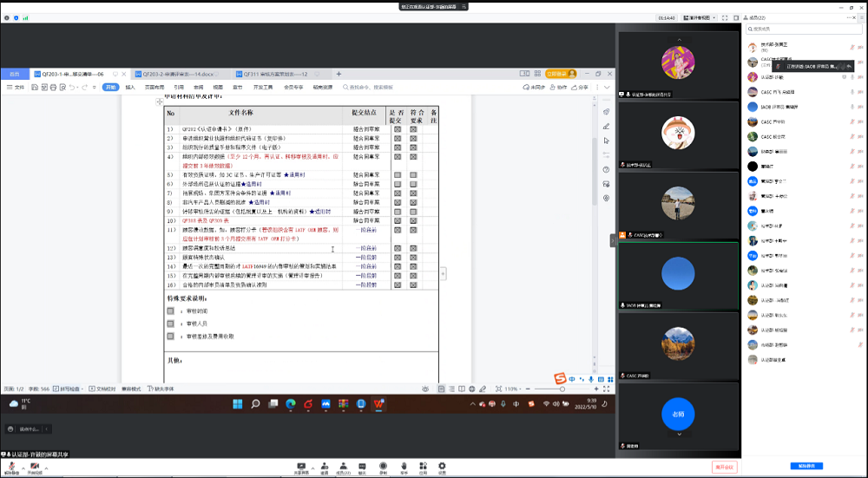868x478 pixels.
Task: Open taskbar search magnifier icon
Action: click(255, 404)
